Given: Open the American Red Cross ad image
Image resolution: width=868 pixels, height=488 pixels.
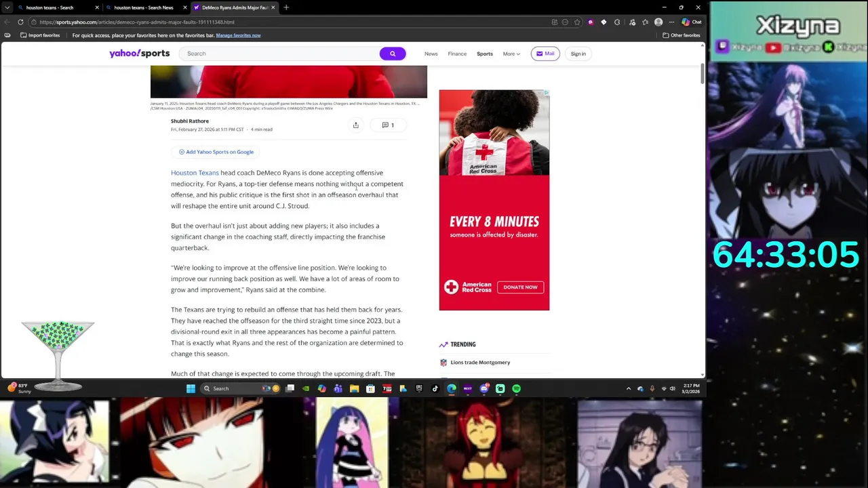Looking at the screenshot, I should (494, 132).
